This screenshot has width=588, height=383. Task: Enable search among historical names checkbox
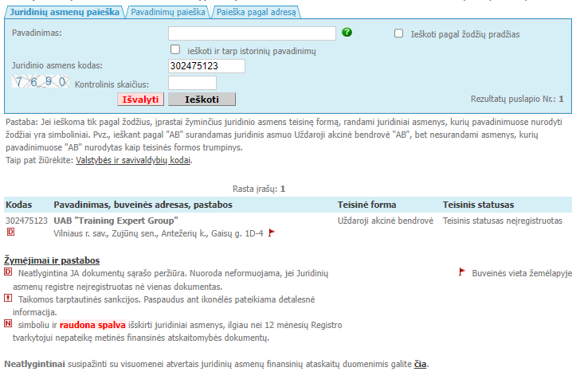[175, 50]
